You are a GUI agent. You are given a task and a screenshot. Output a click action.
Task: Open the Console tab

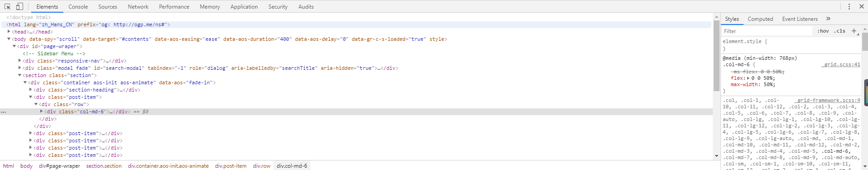tap(78, 6)
